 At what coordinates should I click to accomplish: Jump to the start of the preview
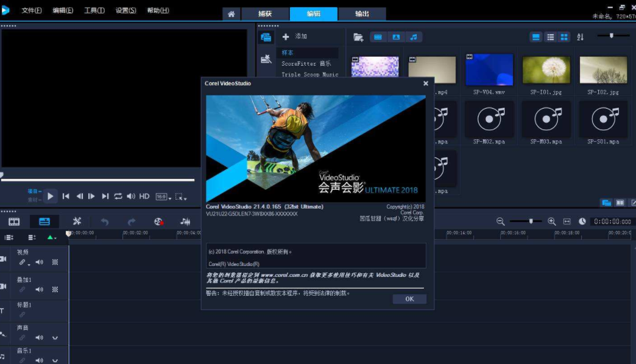click(66, 196)
